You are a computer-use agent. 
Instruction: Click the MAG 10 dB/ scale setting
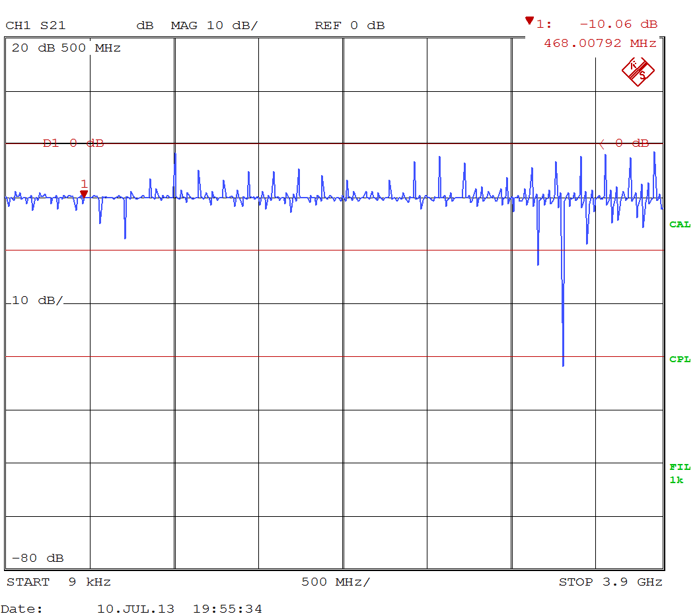(214, 26)
